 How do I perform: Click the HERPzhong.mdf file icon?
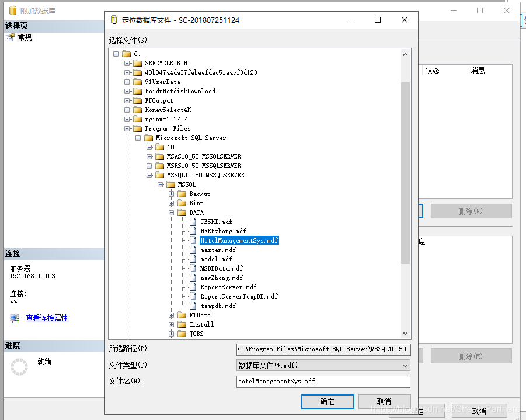[x=193, y=231]
